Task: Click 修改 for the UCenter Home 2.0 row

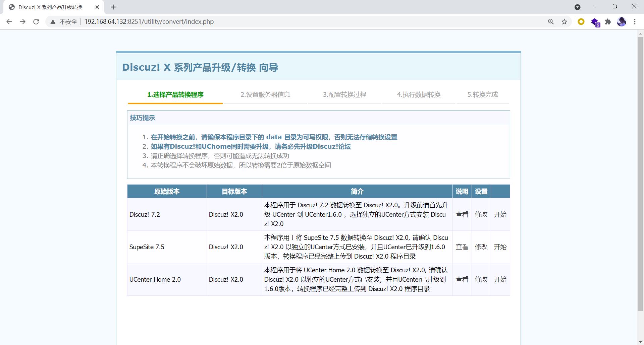Action: (x=481, y=279)
